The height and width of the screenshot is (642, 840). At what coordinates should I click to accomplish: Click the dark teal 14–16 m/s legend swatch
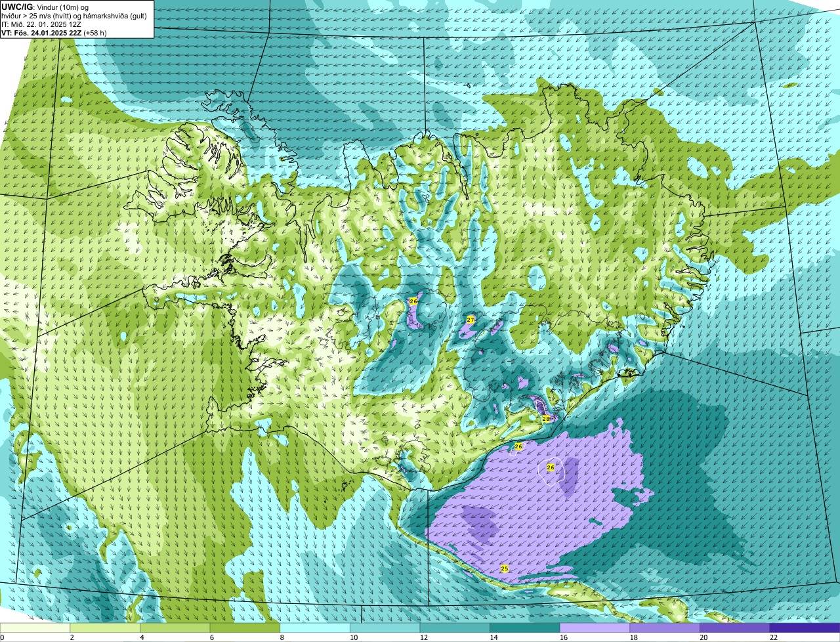coord(525,628)
